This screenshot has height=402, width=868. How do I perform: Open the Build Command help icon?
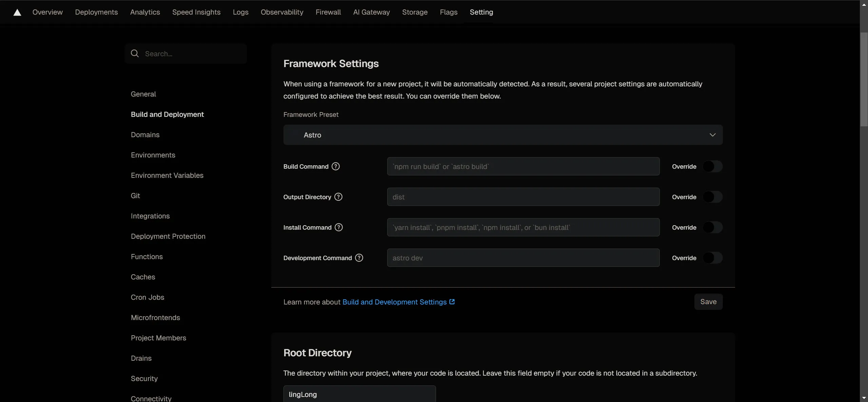click(335, 166)
